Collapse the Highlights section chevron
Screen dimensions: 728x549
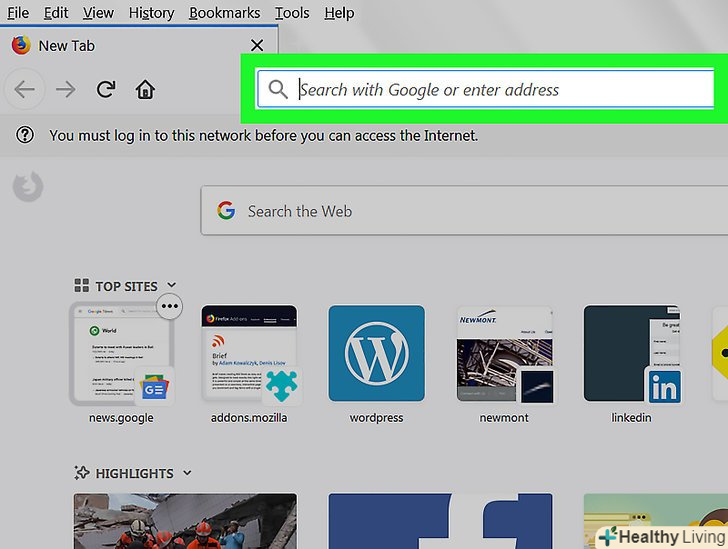pyautogui.click(x=187, y=473)
